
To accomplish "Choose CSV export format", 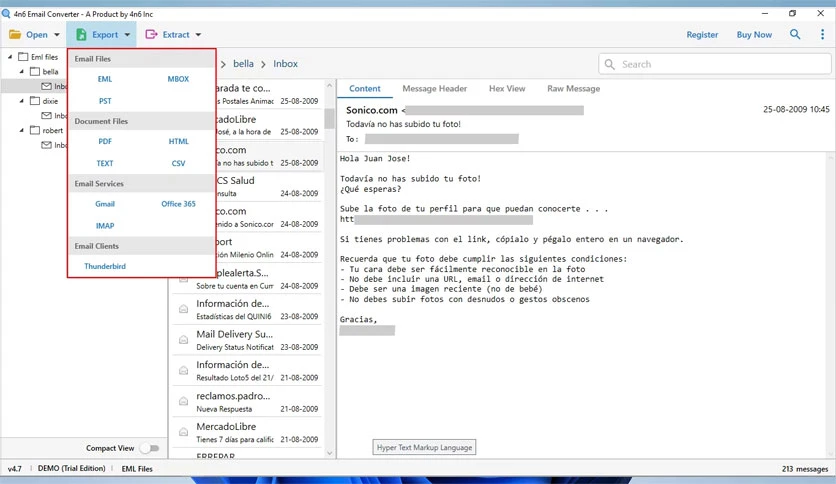I will [179, 163].
